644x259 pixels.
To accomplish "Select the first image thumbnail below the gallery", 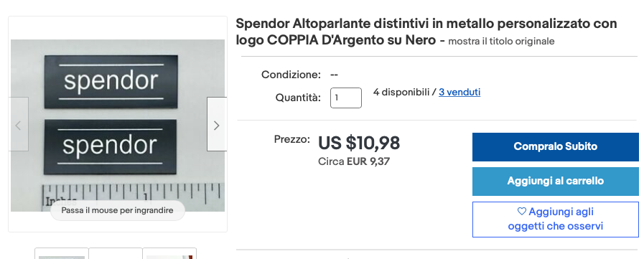I will click(x=62, y=254).
